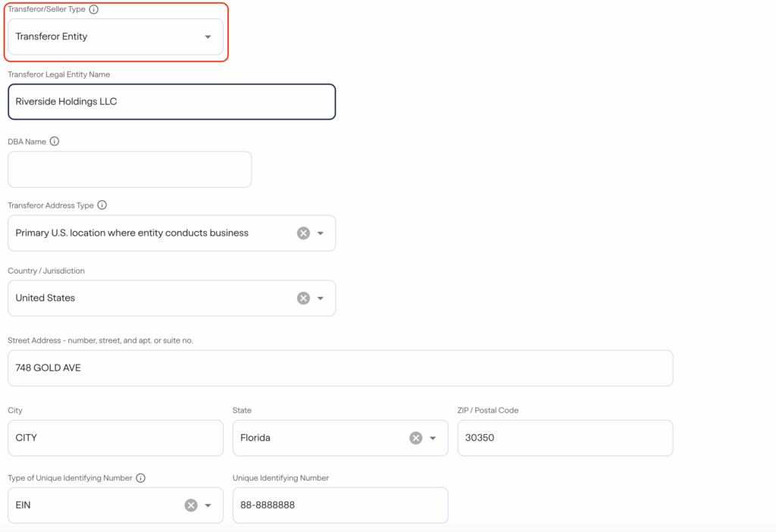Click the DBA Name info icon
This screenshot has height=532, width=776.
[x=55, y=142]
